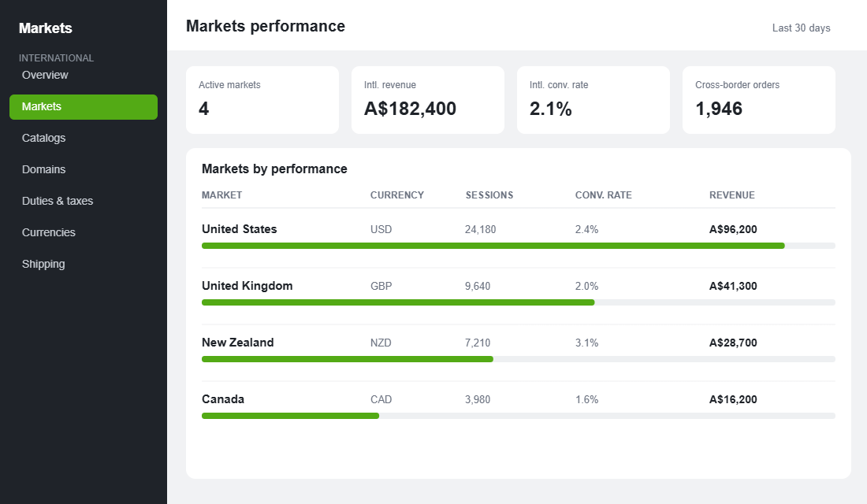Click the GBP currency cell

point(381,287)
